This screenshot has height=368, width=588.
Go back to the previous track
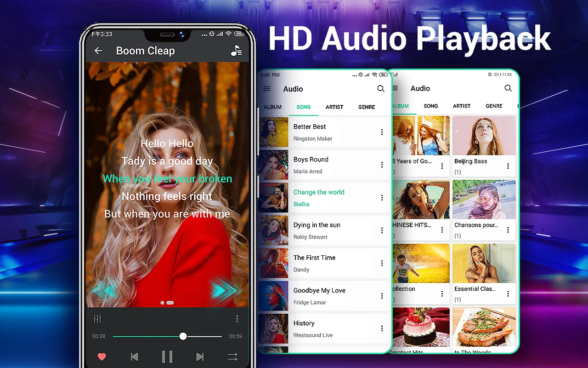coord(134,356)
